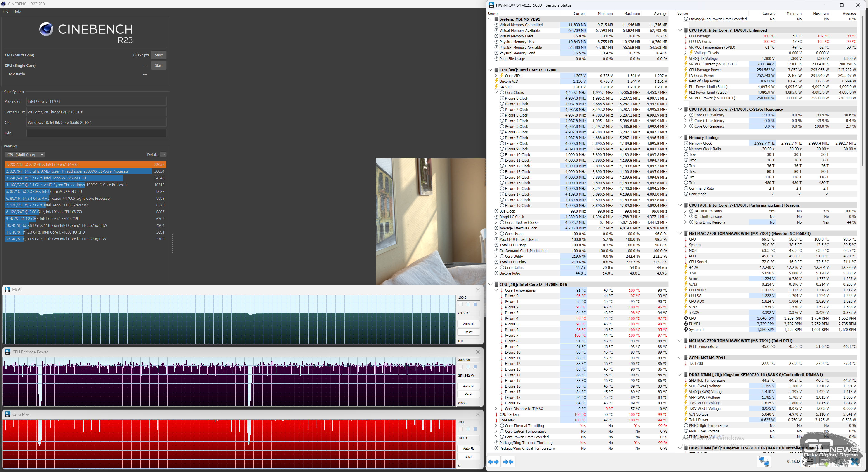Maximize the HWiNFO Sensors Status window

[x=841, y=5]
